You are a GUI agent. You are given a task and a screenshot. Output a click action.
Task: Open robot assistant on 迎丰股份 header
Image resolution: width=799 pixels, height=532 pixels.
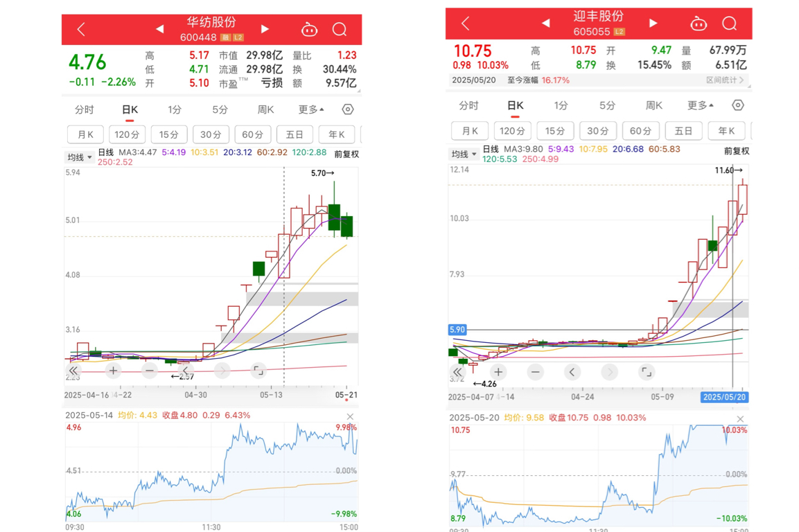[699, 24]
